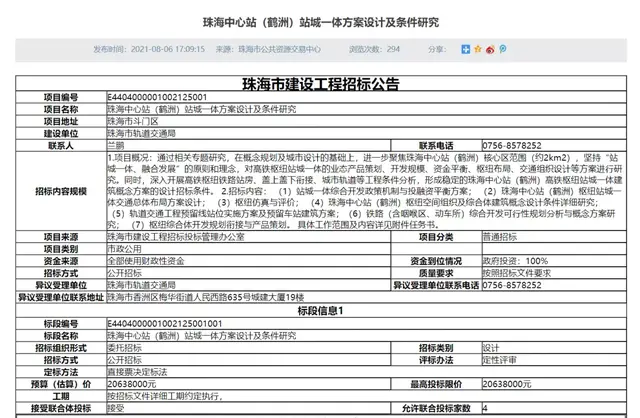Click the view count 294

(x=393, y=49)
